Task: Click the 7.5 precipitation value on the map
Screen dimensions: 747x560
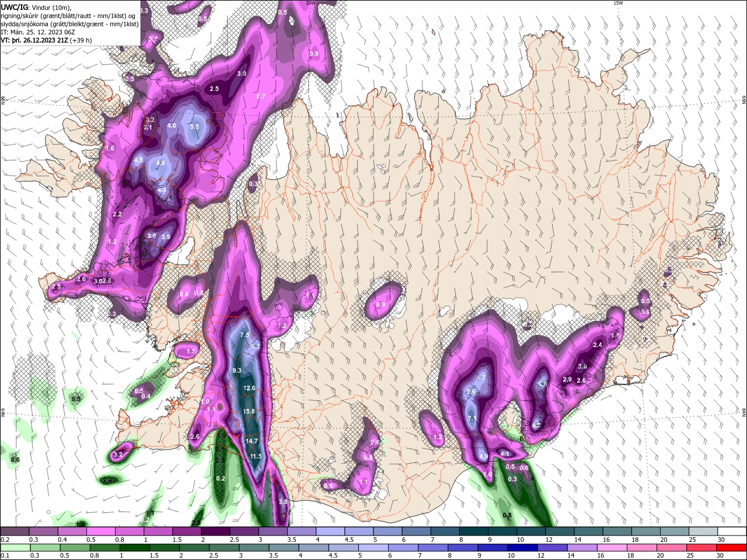Action: tap(245, 335)
